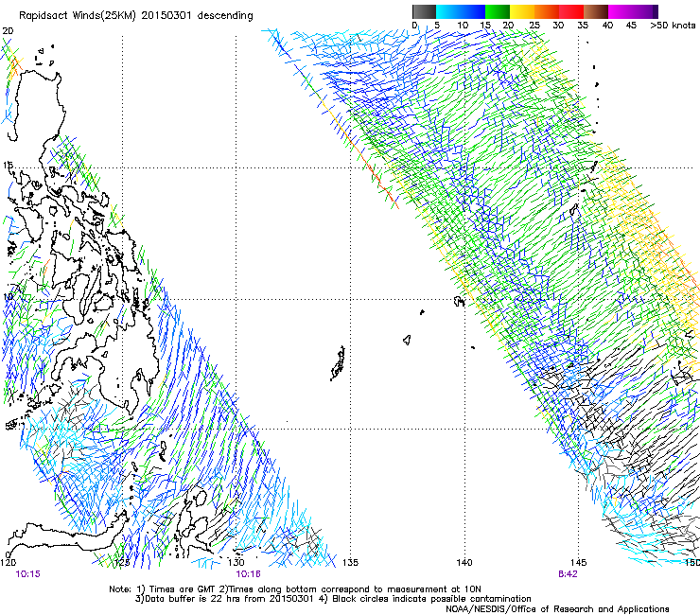The height and width of the screenshot is (615, 700).
Task: Click the '35' legend scale label
Action: [x=583, y=26]
